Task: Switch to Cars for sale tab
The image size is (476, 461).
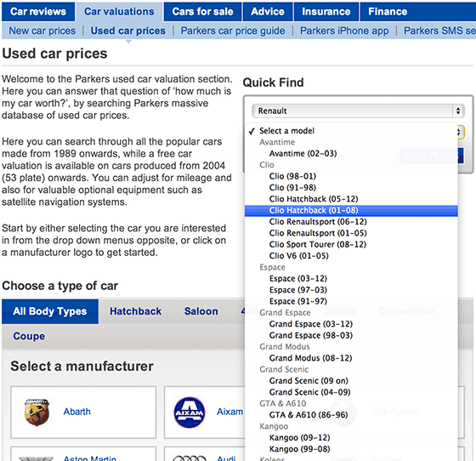Action: (x=202, y=12)
